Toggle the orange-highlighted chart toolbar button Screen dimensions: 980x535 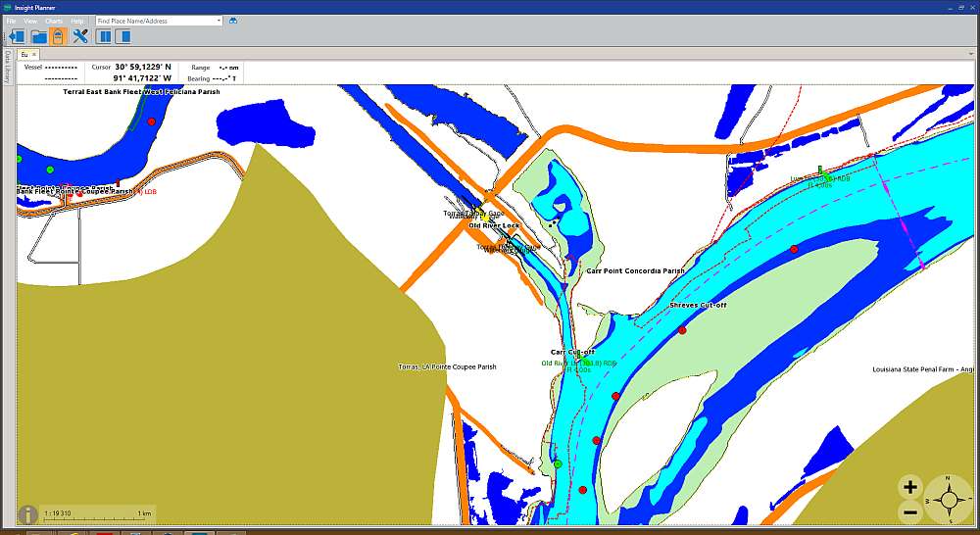click(58, 36)
